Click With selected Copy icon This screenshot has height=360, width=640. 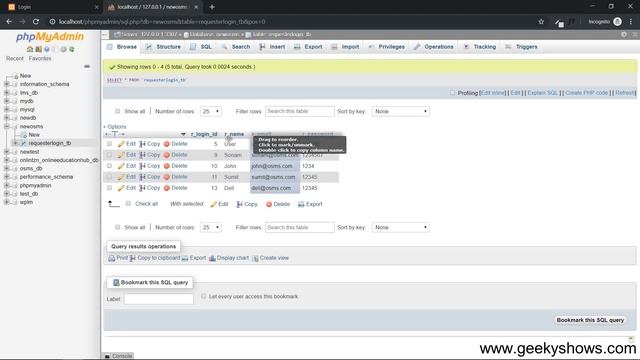pos(240,204)
